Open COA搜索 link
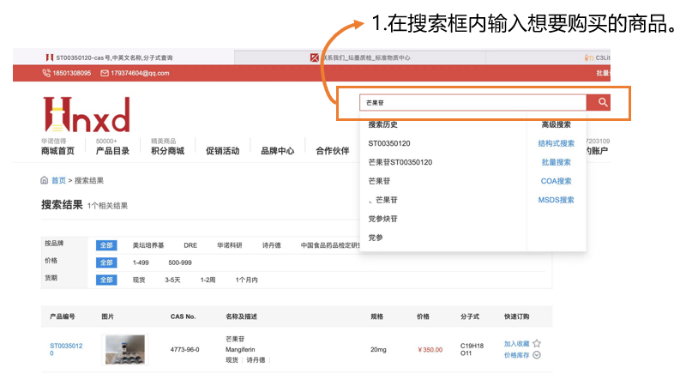693x386 pixels. 556,181
